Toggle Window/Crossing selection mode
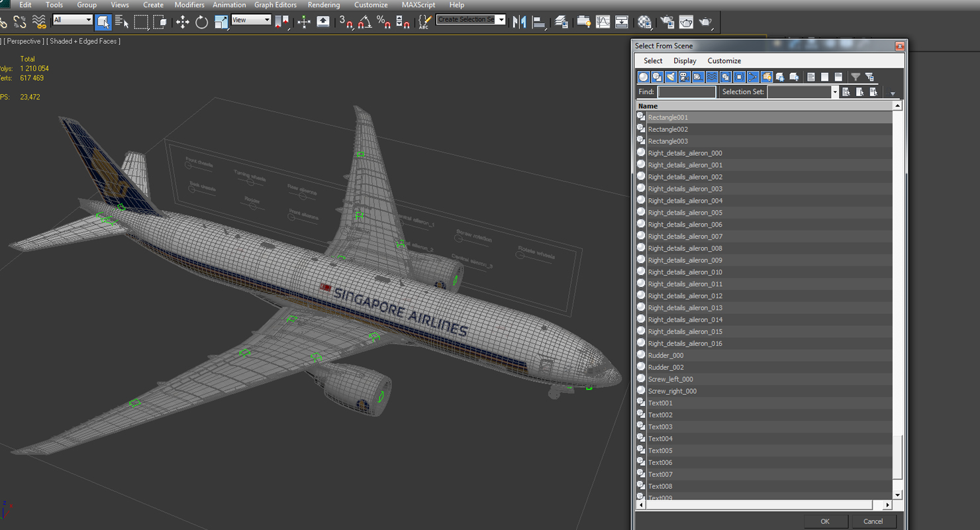980x530 pixels. (x=160, y=22)
